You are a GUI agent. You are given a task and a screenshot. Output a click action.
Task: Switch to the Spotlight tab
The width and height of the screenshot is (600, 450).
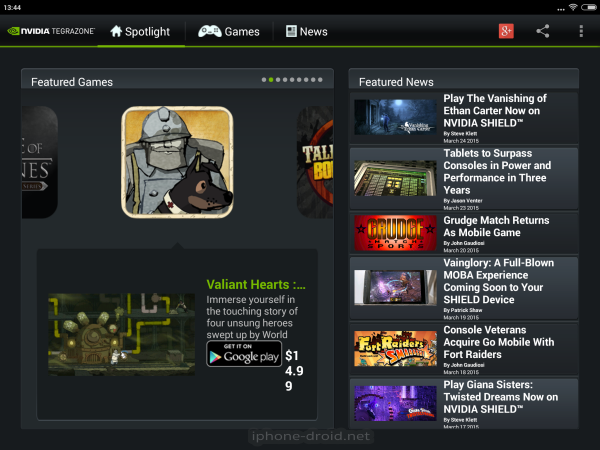(140, 31)
